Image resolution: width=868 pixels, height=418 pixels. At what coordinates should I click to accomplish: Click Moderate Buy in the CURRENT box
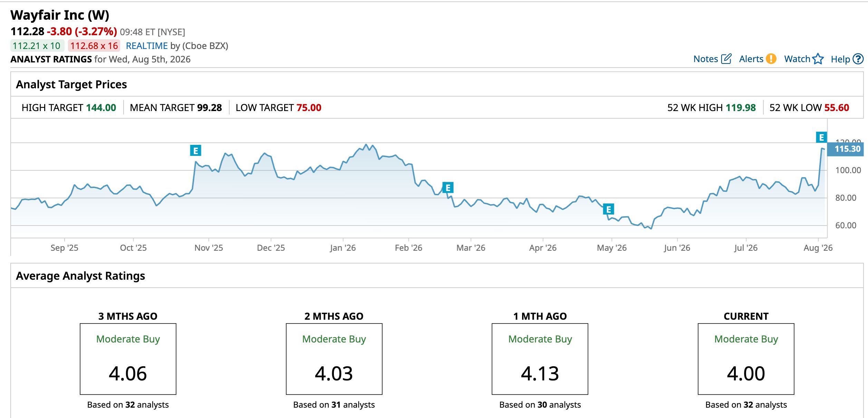click(746, 339)
